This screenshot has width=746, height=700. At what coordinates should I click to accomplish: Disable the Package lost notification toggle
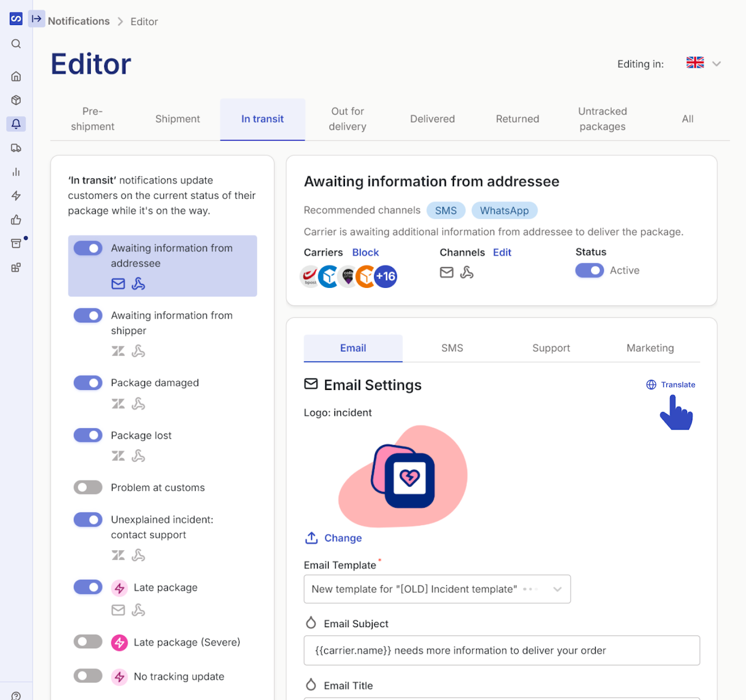pyautogui.click(x=88, y=435)
